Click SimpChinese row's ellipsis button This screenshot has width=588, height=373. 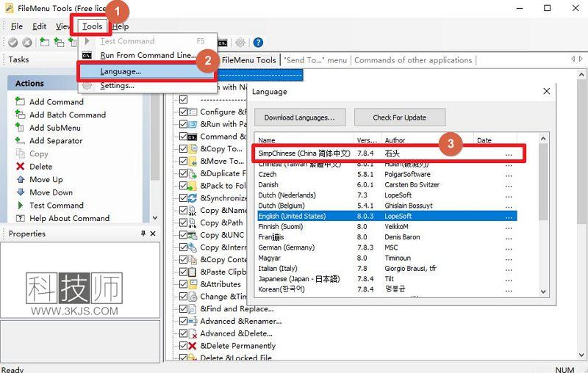tap(509, 153)
